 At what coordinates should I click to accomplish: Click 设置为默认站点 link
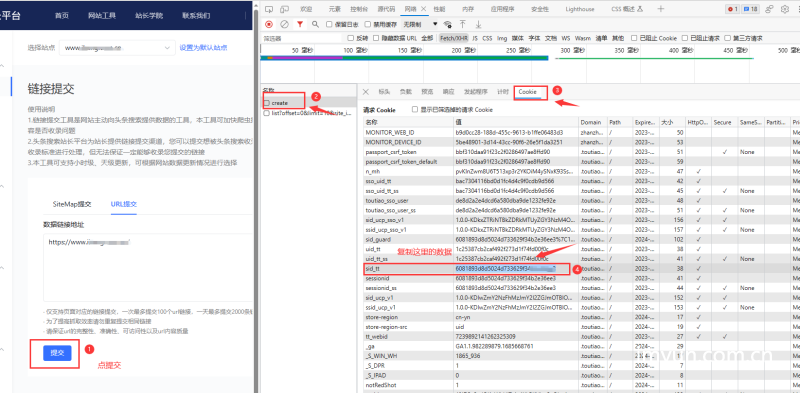point(203,48)
